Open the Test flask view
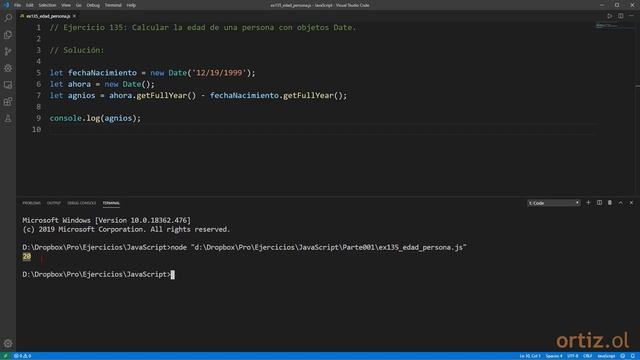Viewport: 640px width, 360px height. 8,118
